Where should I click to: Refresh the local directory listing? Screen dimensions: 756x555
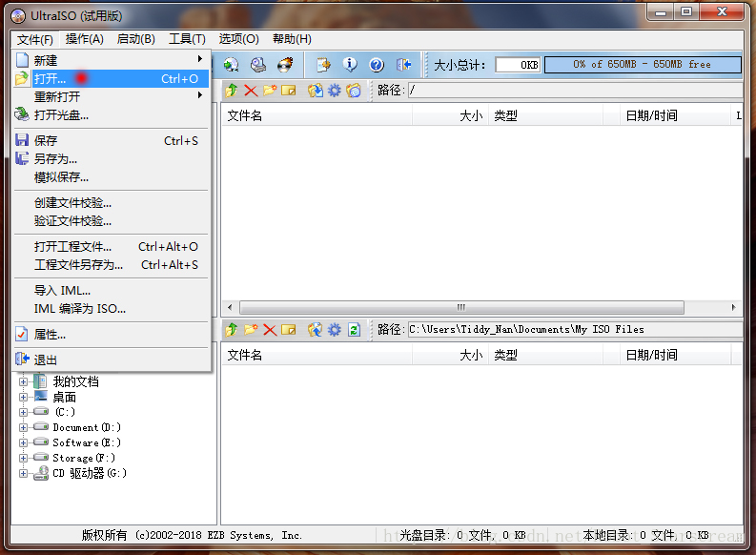click(x=355, y=330)
